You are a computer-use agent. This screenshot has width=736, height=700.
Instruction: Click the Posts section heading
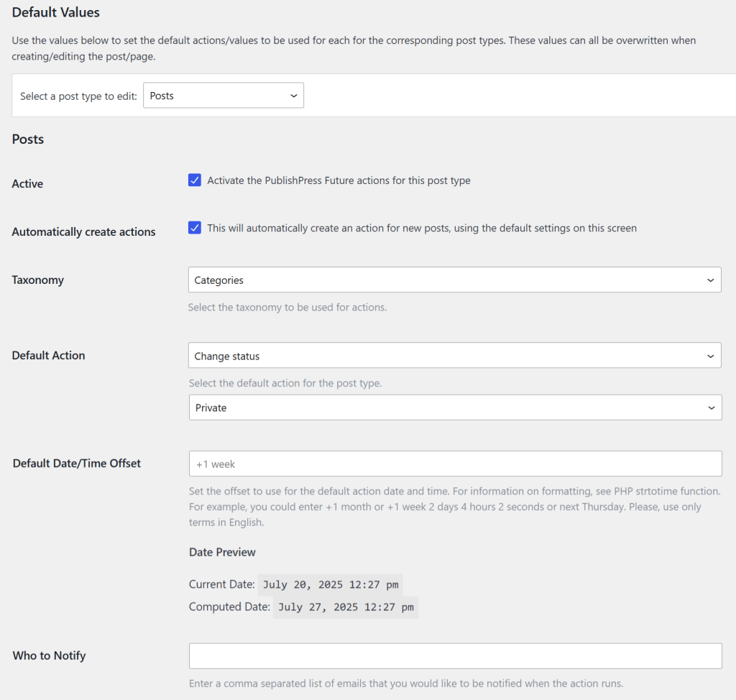tap(27, 139)
